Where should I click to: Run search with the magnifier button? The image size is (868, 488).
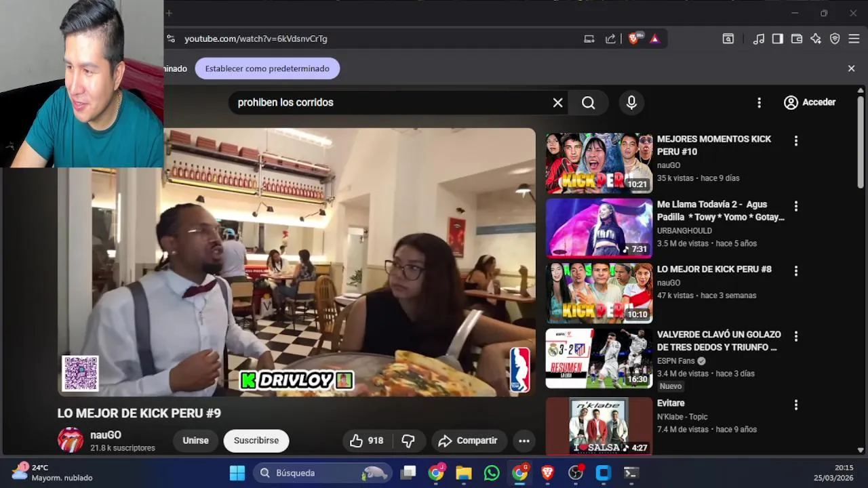589,102
